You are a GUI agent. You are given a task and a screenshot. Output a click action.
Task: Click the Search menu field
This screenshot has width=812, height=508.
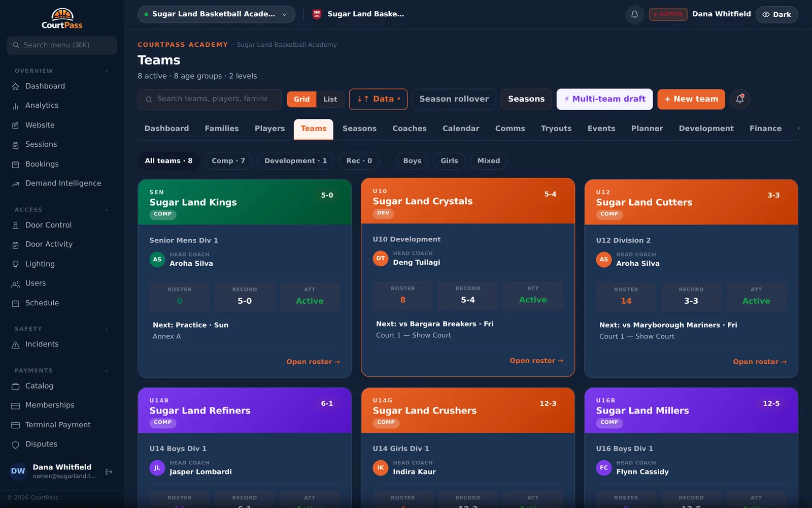62,45
